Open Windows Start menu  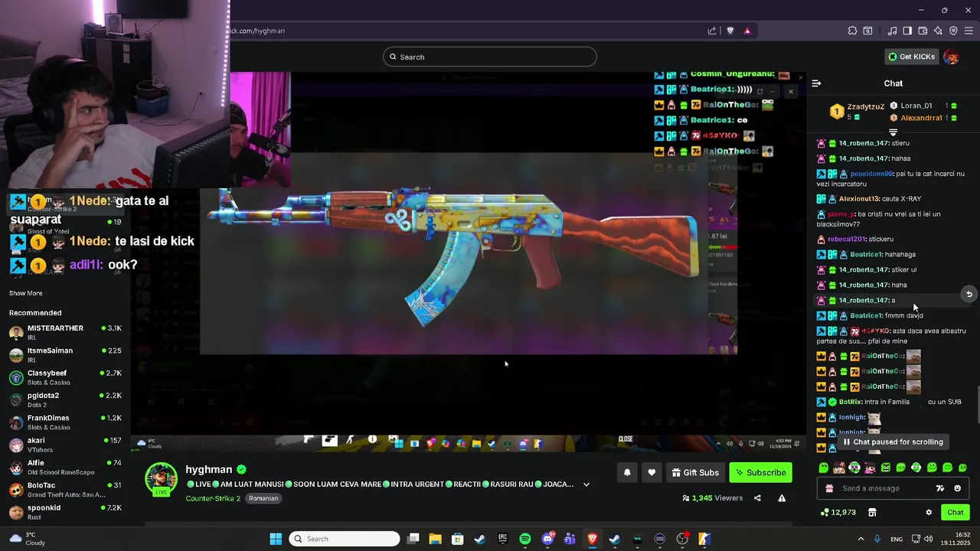pos(276,539)
